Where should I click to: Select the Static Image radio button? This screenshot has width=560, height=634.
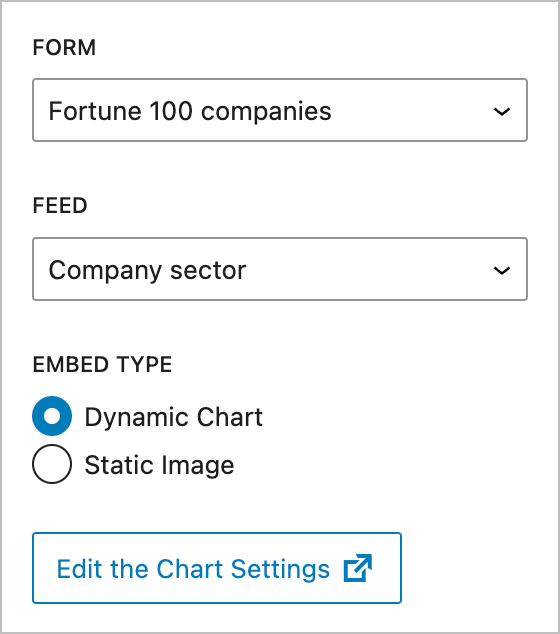pyautogui.click(x=52, y=464)
